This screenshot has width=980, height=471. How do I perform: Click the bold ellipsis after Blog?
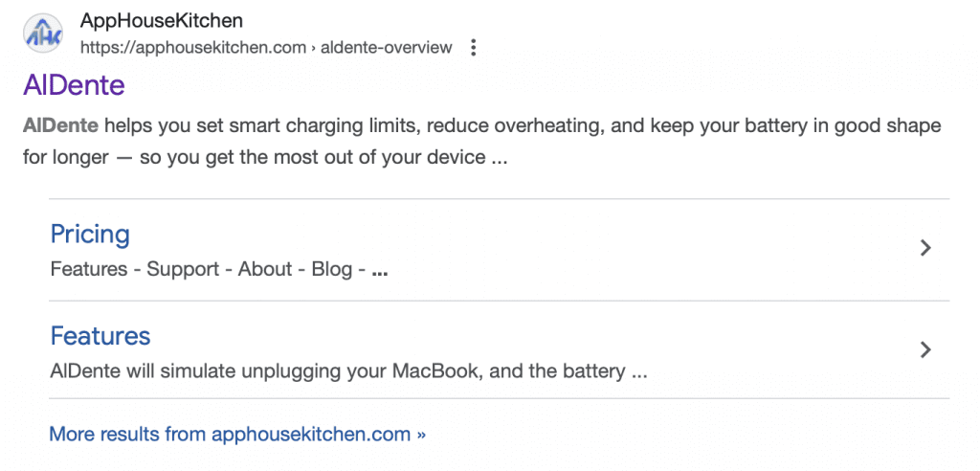379,271
